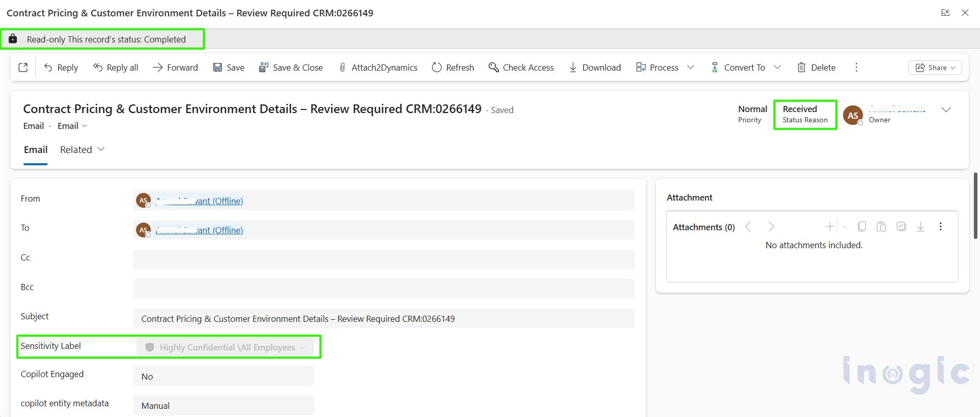The image size is (980, 417).
Task: Click the pop-out form icon in command bar
Action: 23,68
